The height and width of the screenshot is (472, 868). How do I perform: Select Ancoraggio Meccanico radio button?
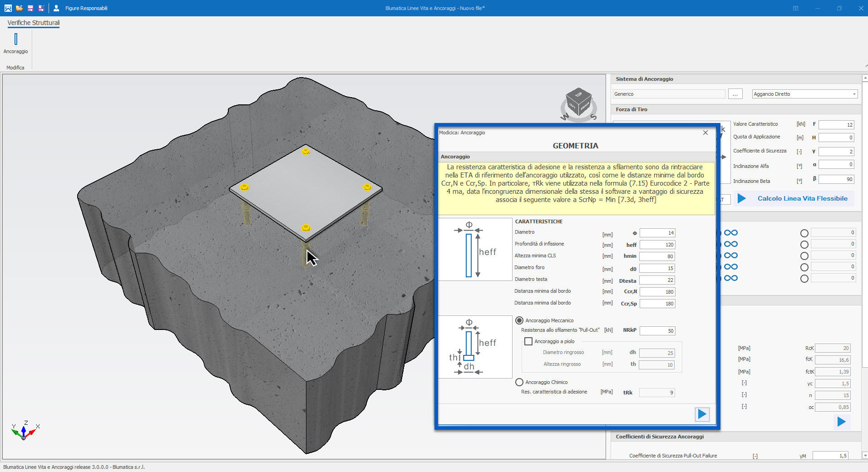519,320
